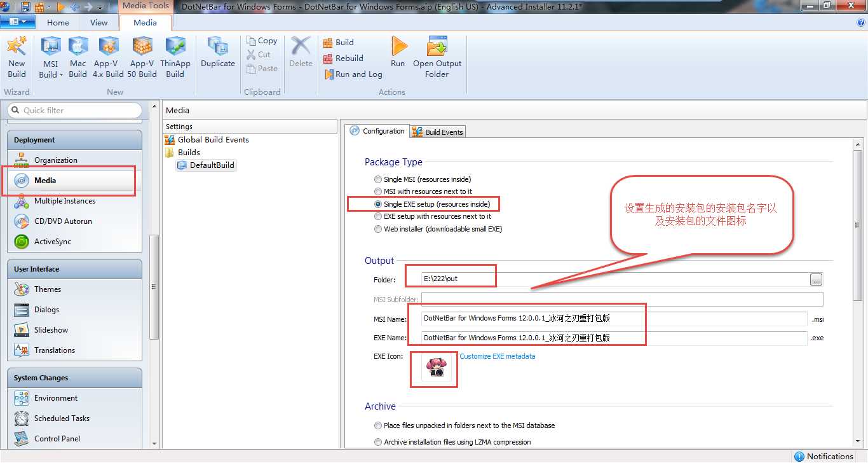
Task: Create a Mac Build
Action: point(78,57)
